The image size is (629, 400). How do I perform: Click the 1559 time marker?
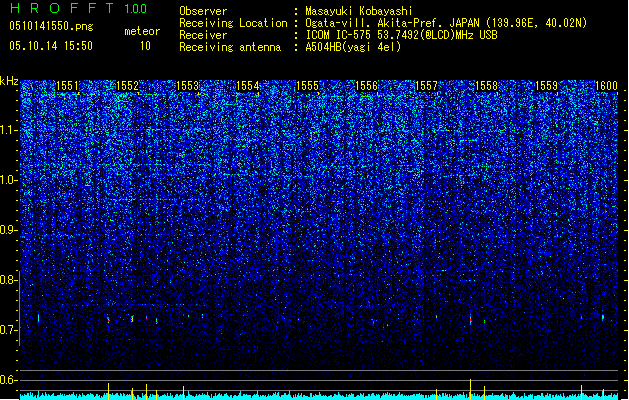[546, 86]
